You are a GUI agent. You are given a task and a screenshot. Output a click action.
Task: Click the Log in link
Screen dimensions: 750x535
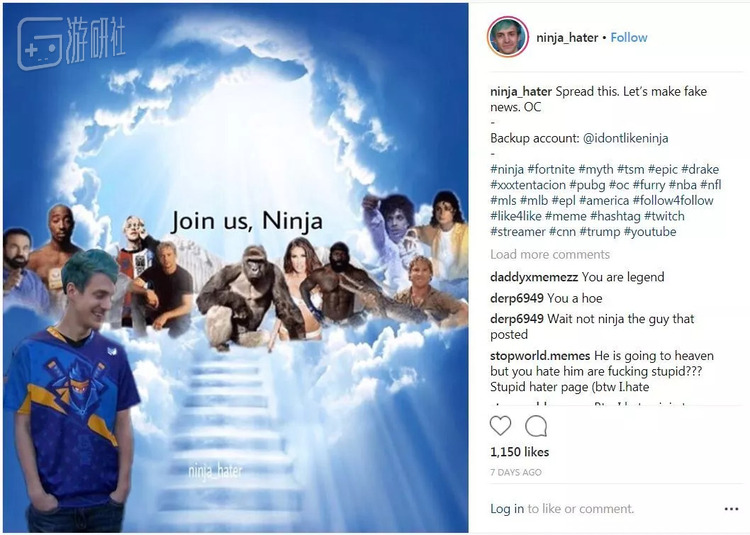pyautogui.click(x=507, y=509)
